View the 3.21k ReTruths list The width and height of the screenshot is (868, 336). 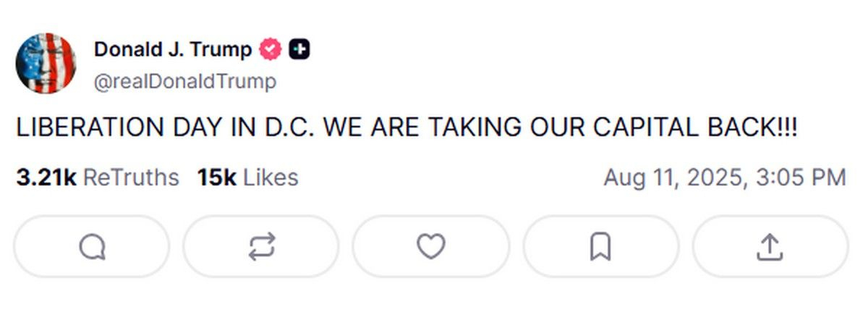coord(97,177)
